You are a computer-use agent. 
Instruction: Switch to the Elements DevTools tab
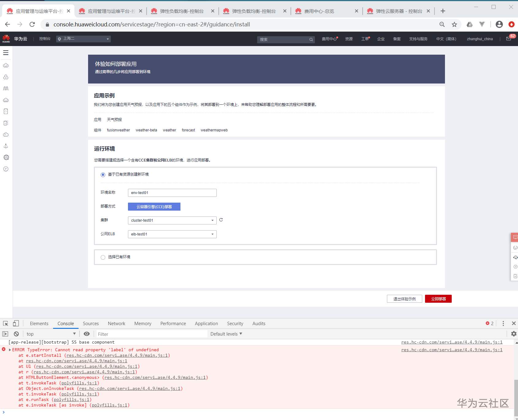click(39, 323)
